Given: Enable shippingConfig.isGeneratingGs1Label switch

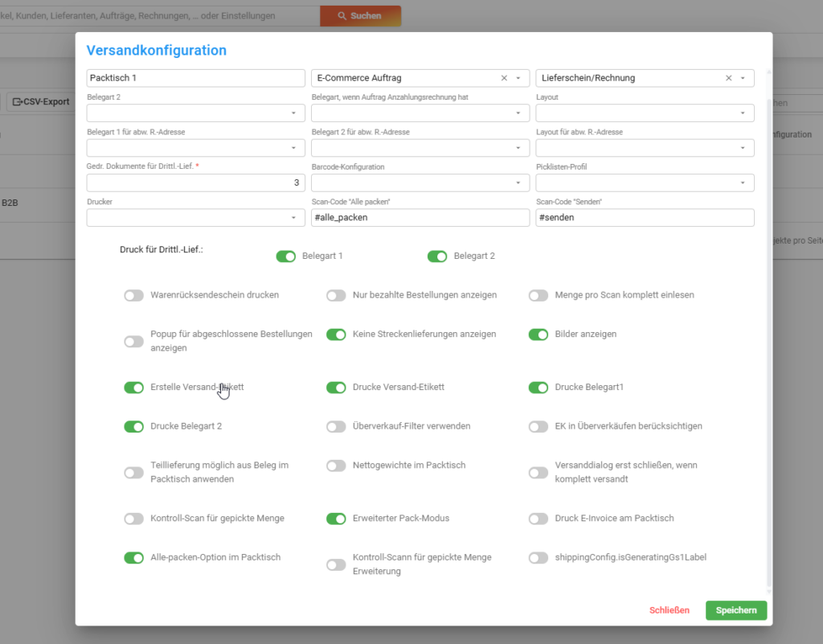Looking at the screenshot, I should coord(538,558).
